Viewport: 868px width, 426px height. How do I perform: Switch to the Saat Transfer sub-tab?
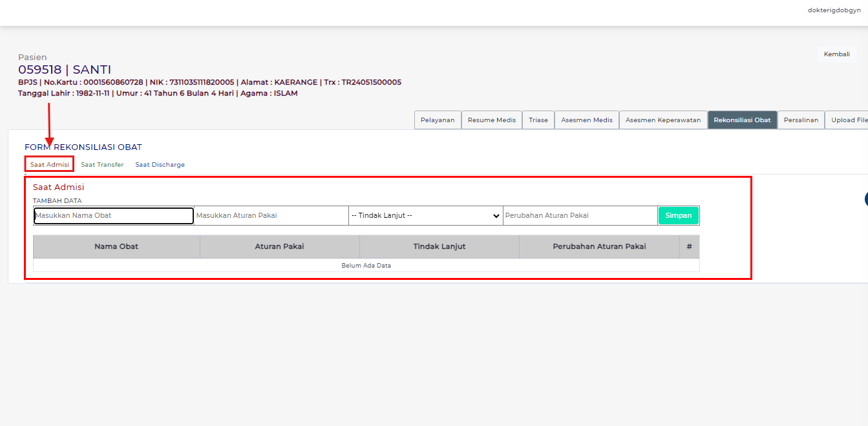point(102,165)
